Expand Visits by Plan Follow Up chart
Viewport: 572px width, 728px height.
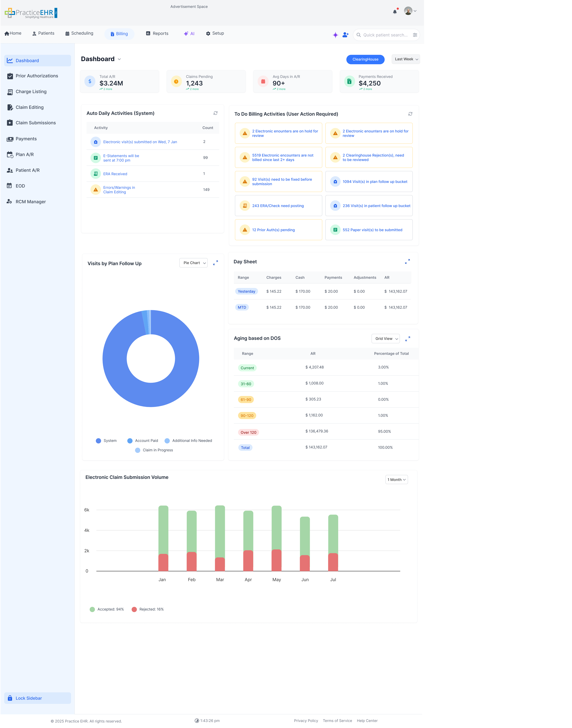tap(215, 263)
